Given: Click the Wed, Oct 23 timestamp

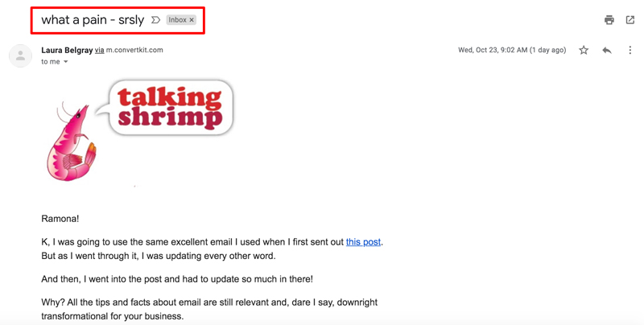Looking at the screenshot, I should (x=514, y=50).
